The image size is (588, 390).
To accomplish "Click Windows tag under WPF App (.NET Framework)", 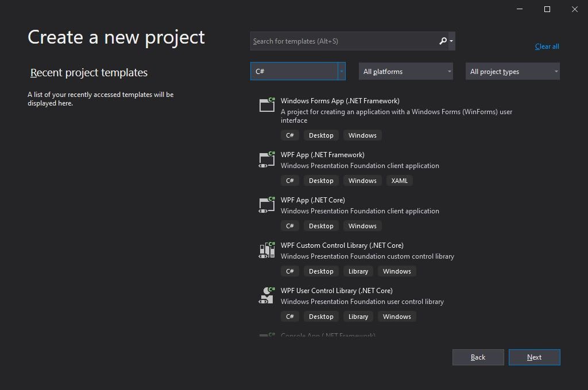I will click(362, 181).
